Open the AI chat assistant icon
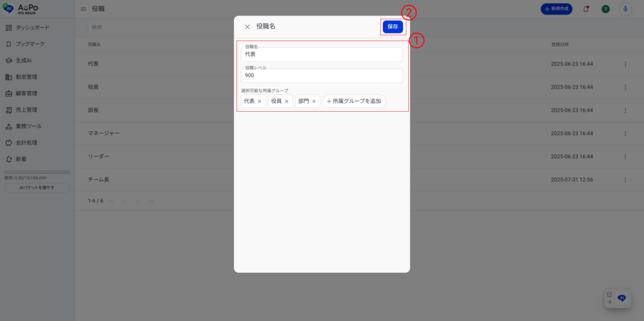The width and height of the screenshot is (644, 321). coord(621,298)
